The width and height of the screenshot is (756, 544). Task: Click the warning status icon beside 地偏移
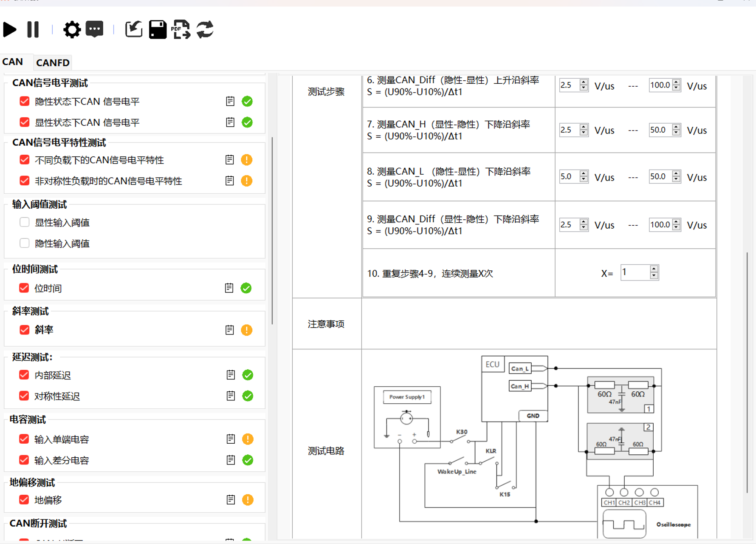click(x=248, y=500)
